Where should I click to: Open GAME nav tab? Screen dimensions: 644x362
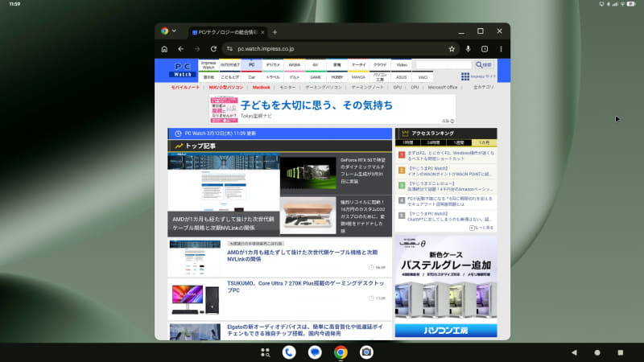[x=316, y=77]
